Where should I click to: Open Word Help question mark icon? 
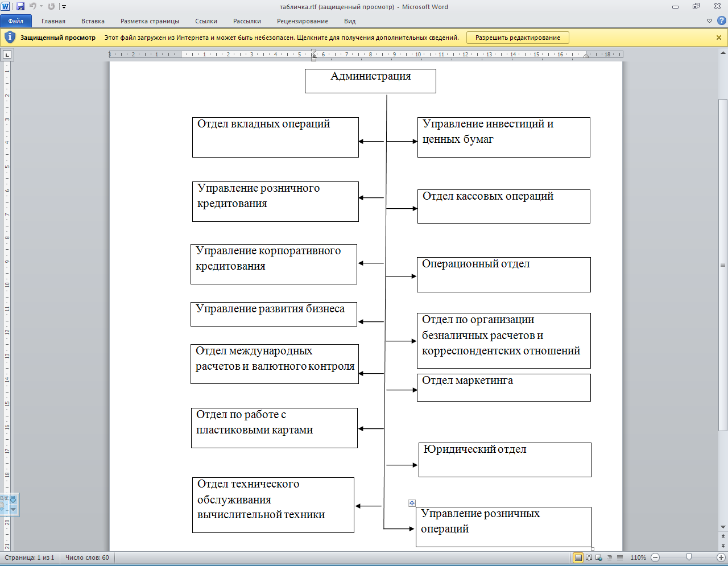click(x=721, y=21)
